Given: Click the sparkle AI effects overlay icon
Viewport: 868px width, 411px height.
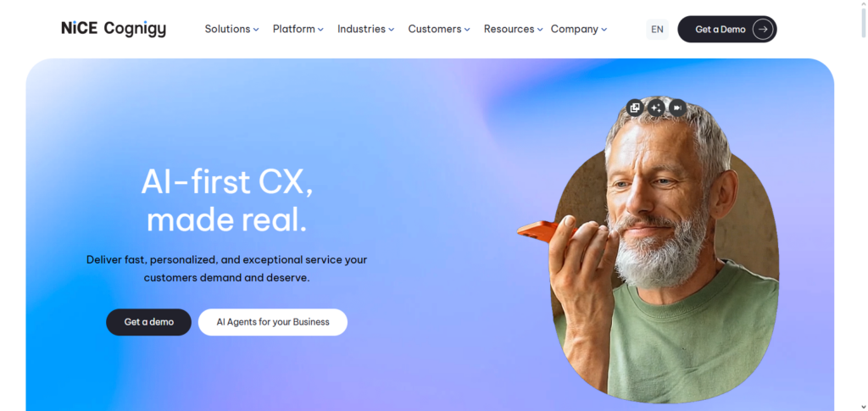Looking at the screenshot, I should coord(657,108).
